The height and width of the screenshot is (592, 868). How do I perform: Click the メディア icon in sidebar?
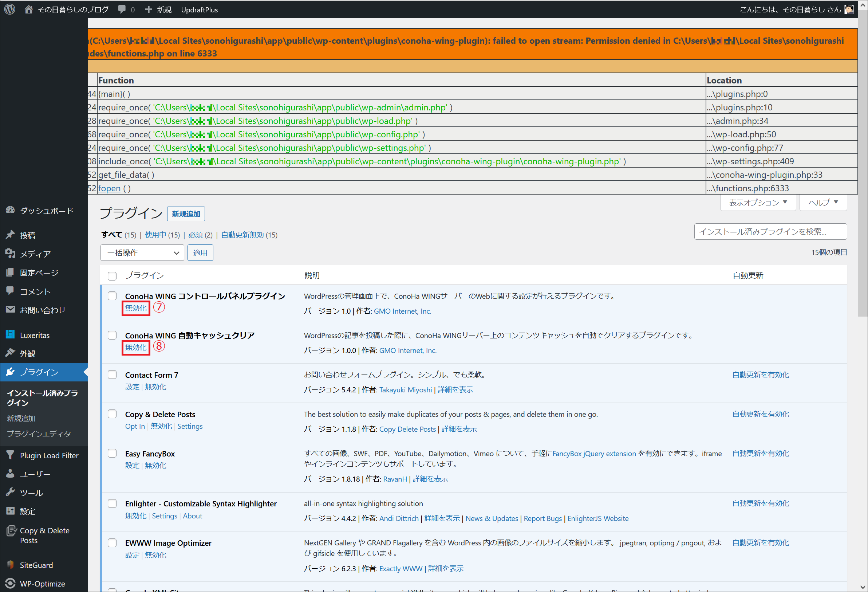click(x=10, y=254)
